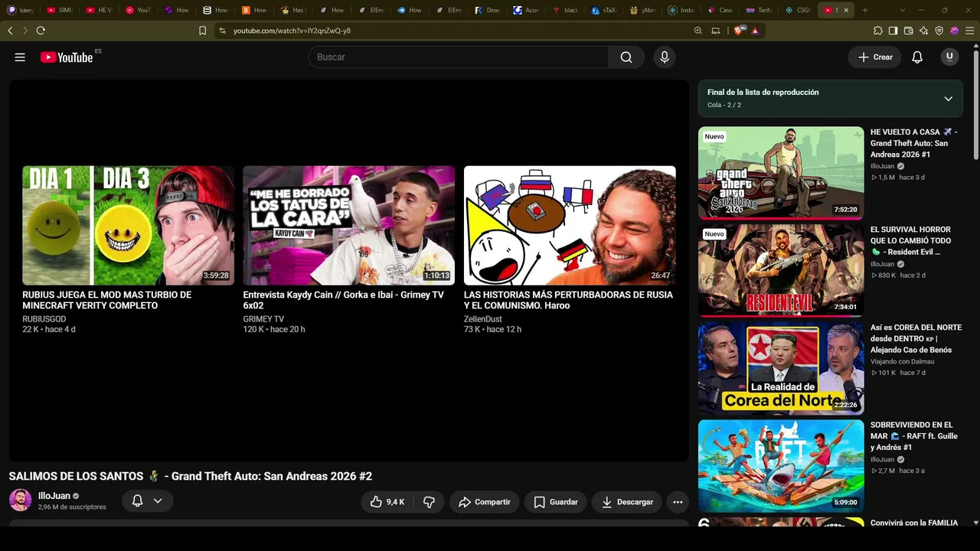Open the browser main hamburger menu
The image size is (980, 551).
(970, 31)
